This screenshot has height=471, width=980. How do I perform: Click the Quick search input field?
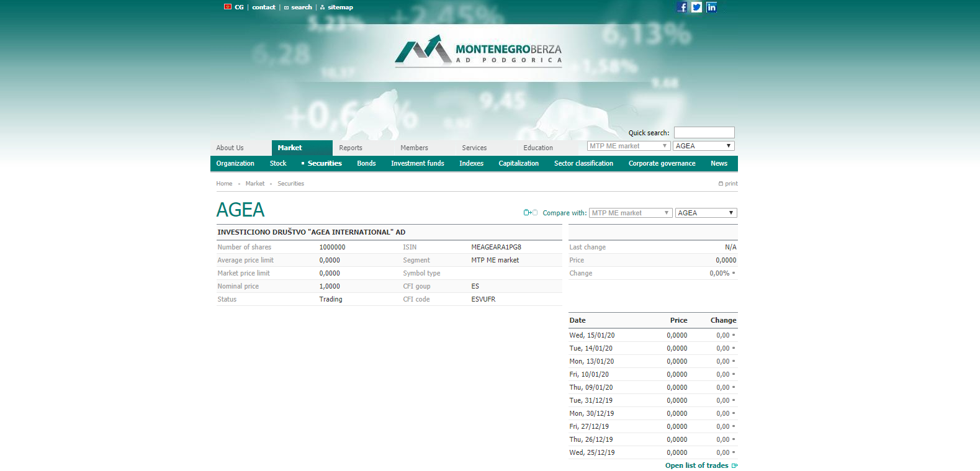pyautogui.click(x=704, y=133)
